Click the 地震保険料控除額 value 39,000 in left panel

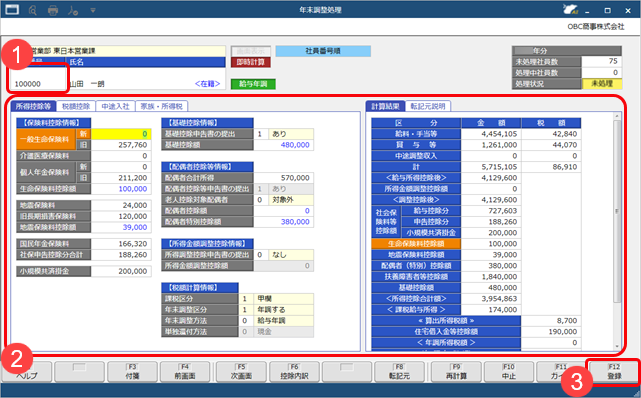121,227
